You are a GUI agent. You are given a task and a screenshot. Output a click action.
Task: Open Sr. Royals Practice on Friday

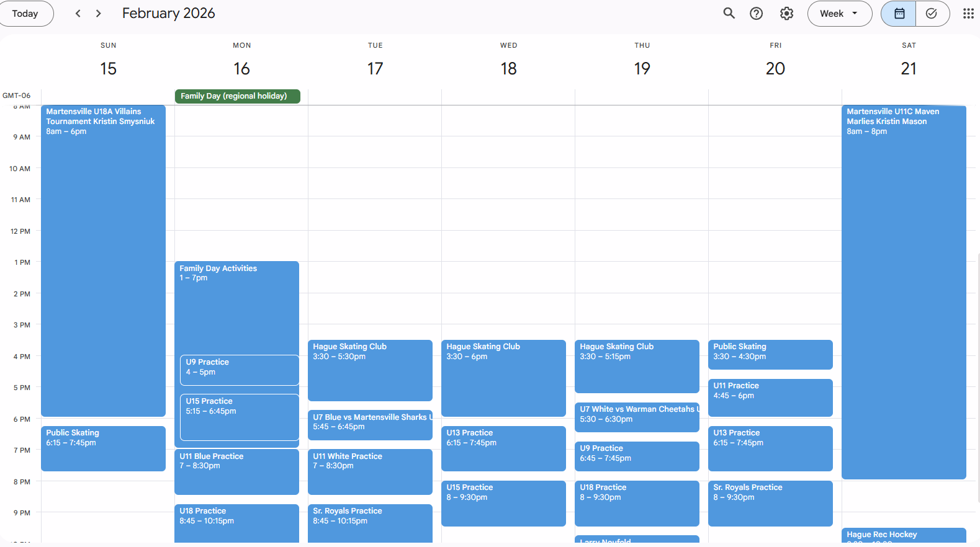click(770, 503)
